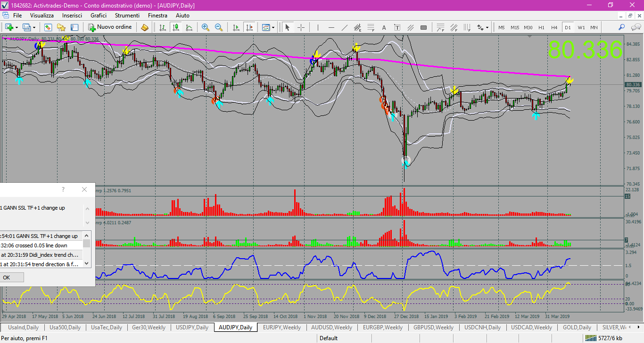Screen dimensions: 644x343
Task: Switch timeframe to H1
Action: coord(541,27)
